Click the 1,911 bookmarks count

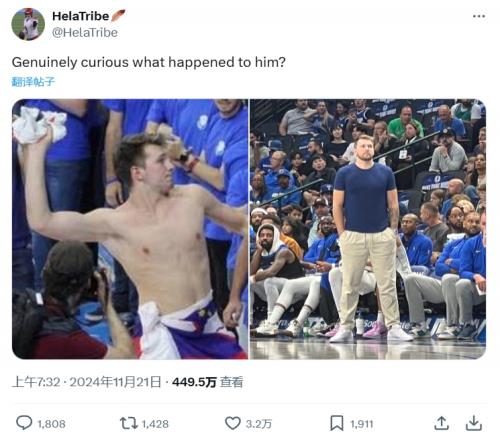[361, 424]
